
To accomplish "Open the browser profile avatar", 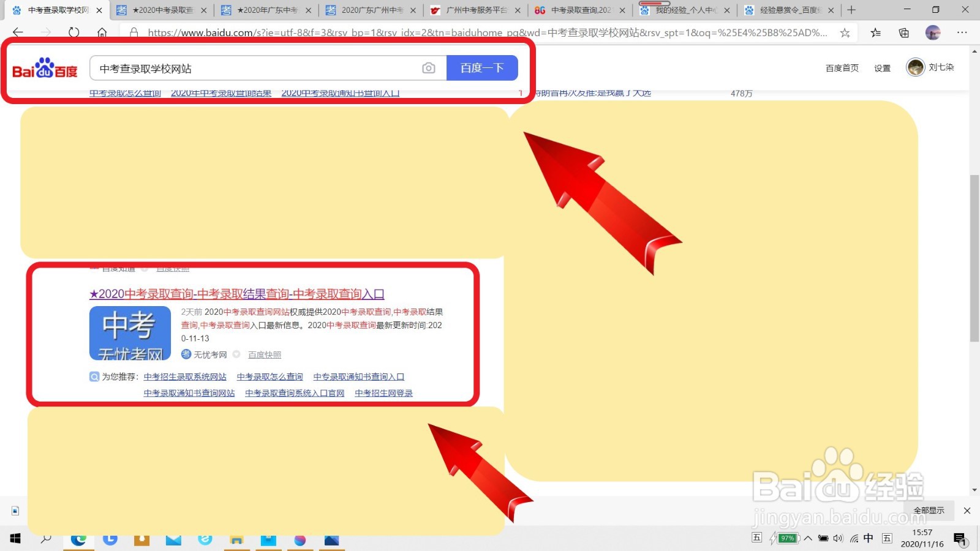I will (933, 33).
